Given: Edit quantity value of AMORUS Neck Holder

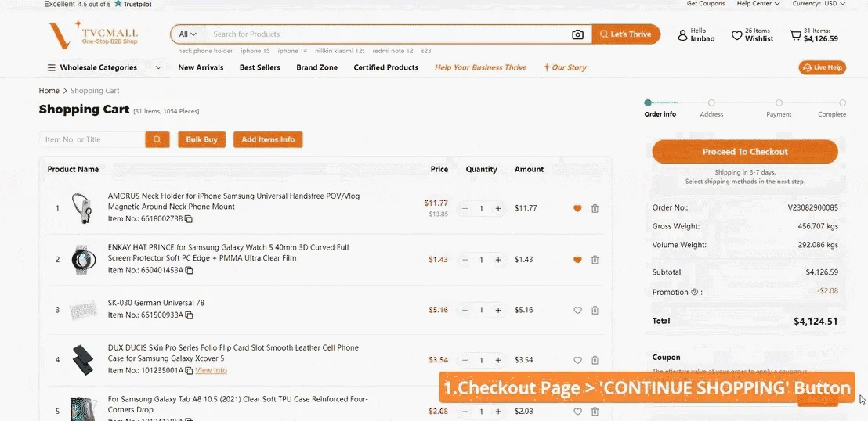Looking at the screenshot, I should coord(482,209).
